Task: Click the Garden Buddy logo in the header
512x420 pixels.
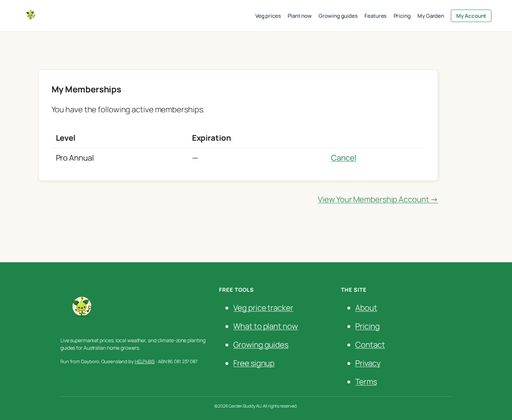Action: (x=31, y=15)
